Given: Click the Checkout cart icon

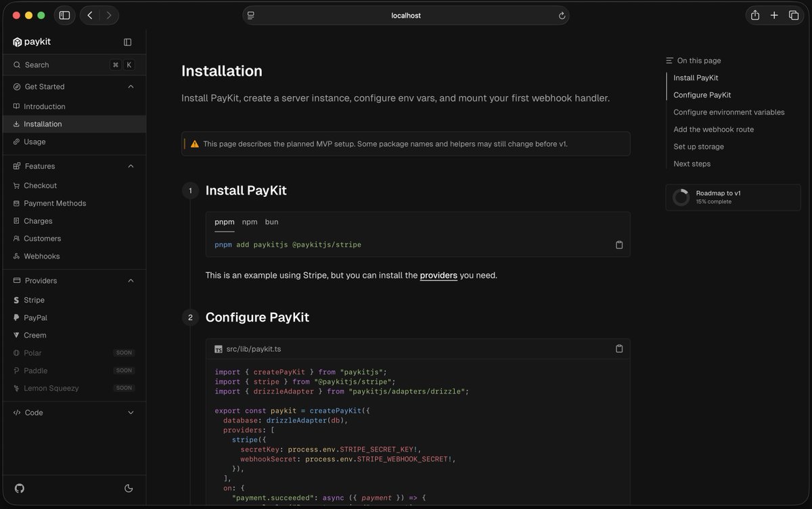Looking at the screenshot, I should point(17,185).
